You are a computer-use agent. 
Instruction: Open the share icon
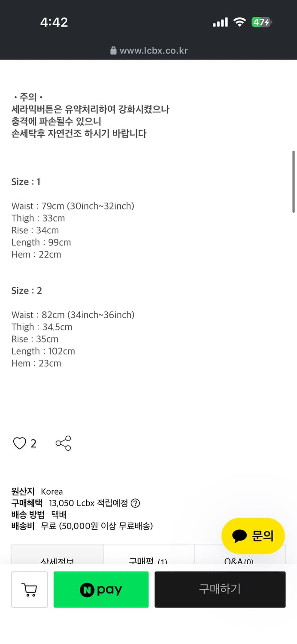pos(64,443)
